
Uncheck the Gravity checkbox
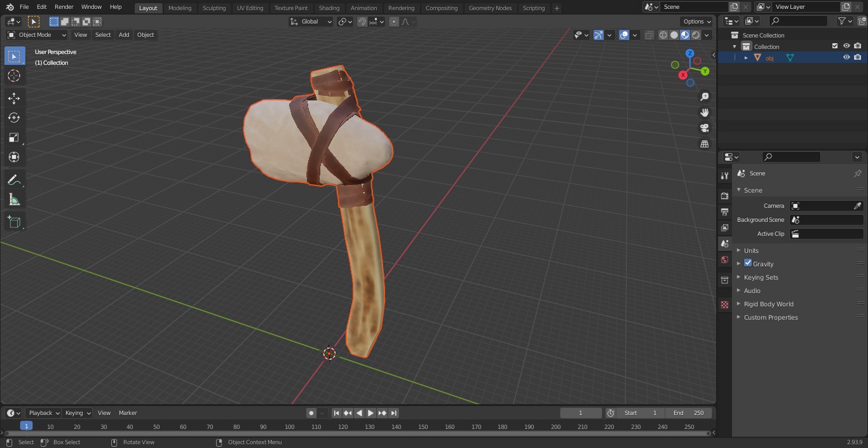[x=748, y=263]
